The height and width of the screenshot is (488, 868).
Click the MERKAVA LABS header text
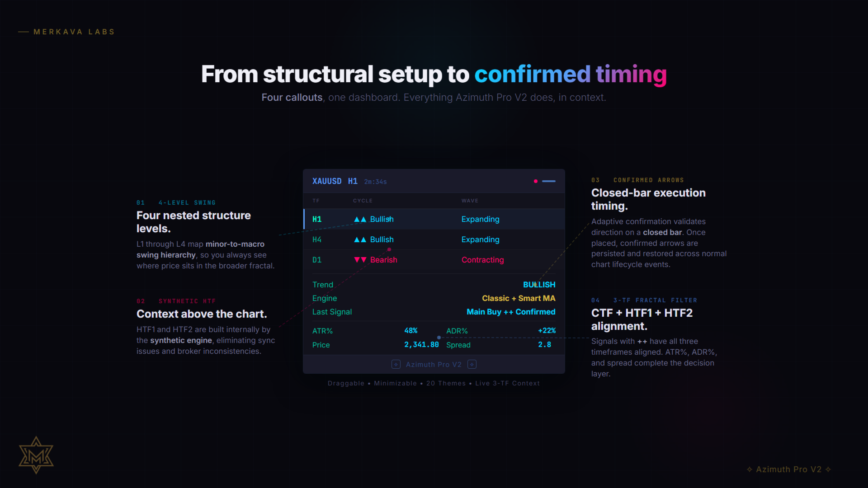click(74, 32)
